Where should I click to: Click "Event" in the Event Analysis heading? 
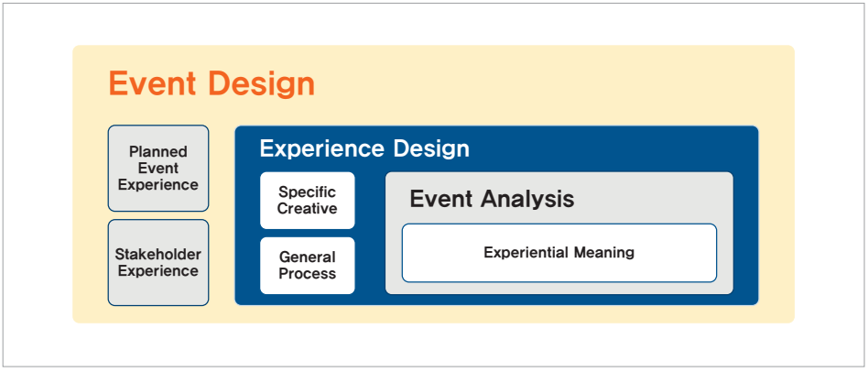tap(439, 199)
